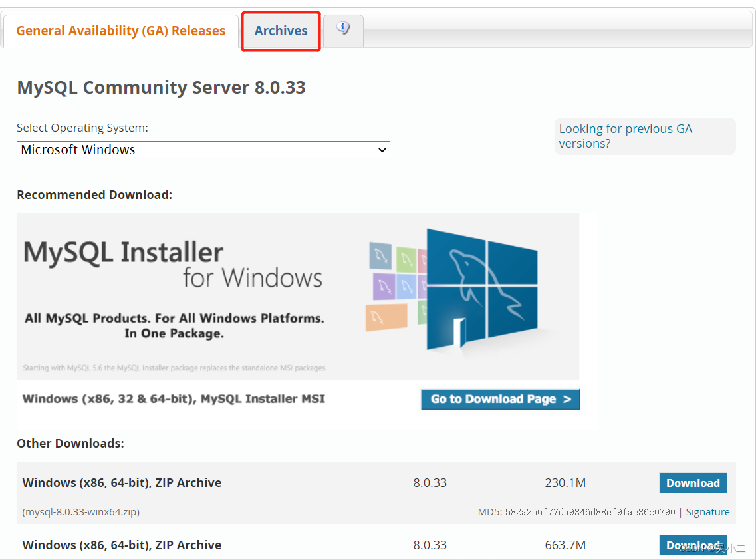Click the 663.7M file size value
The image size is (756, 560).
click(x=565, y=545)
